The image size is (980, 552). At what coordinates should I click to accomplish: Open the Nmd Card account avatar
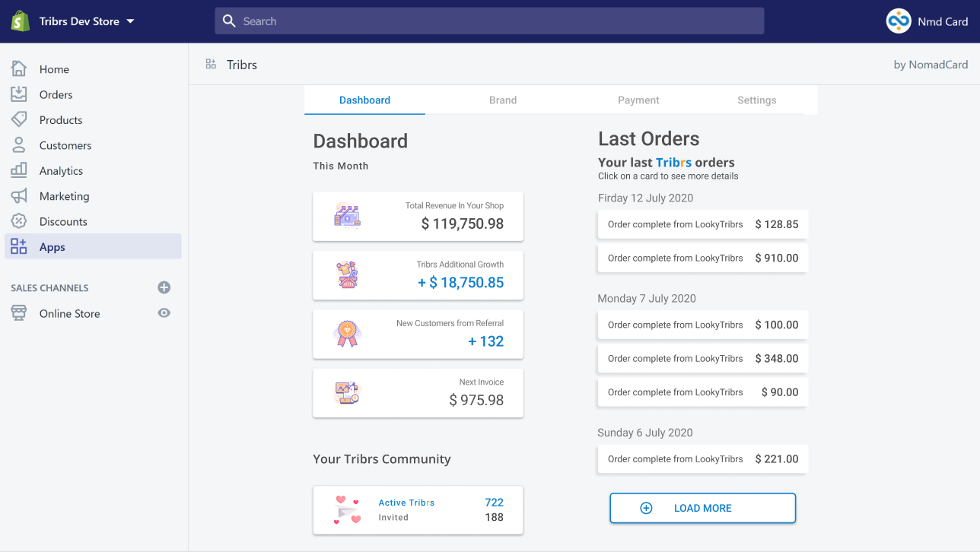[899, 21]
